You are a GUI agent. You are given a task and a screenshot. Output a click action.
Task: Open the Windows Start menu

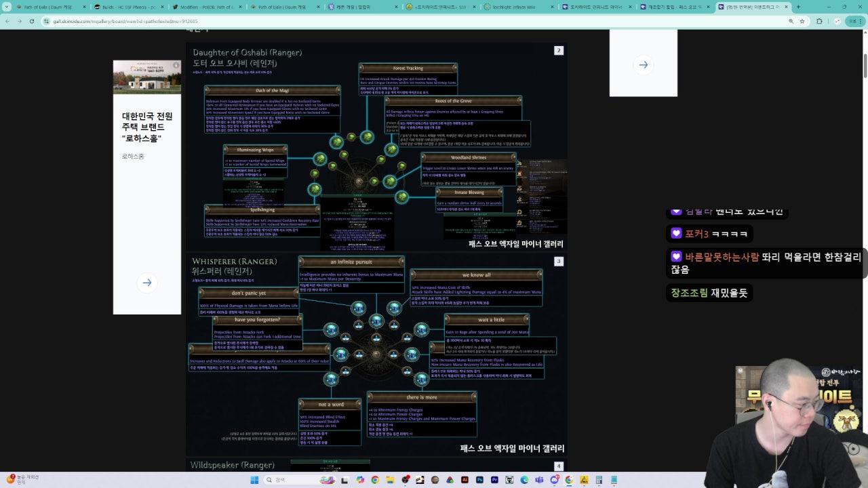[x=254, y=480]
